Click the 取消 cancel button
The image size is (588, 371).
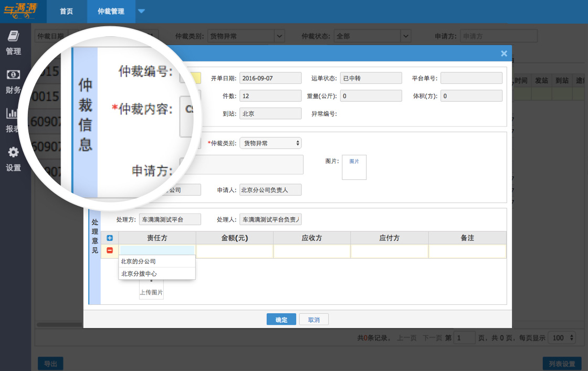coord(314,320)
